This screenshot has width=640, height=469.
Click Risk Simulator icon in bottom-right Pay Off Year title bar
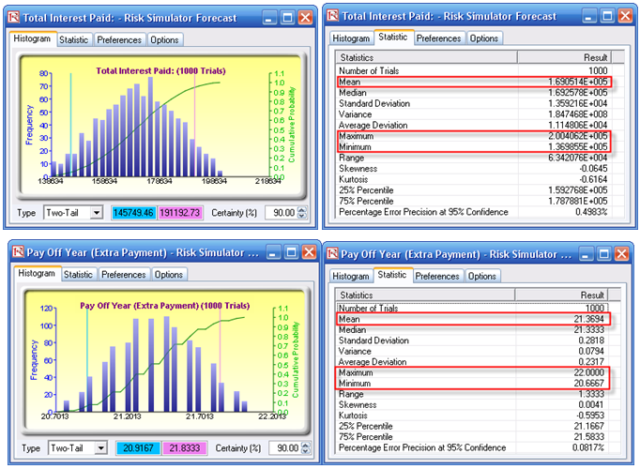332,253
